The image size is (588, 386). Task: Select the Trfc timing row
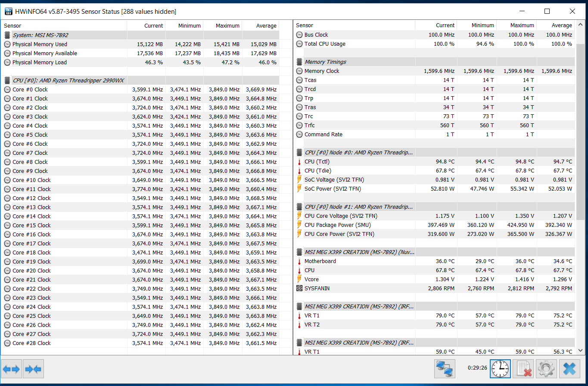tap(434, 126)
